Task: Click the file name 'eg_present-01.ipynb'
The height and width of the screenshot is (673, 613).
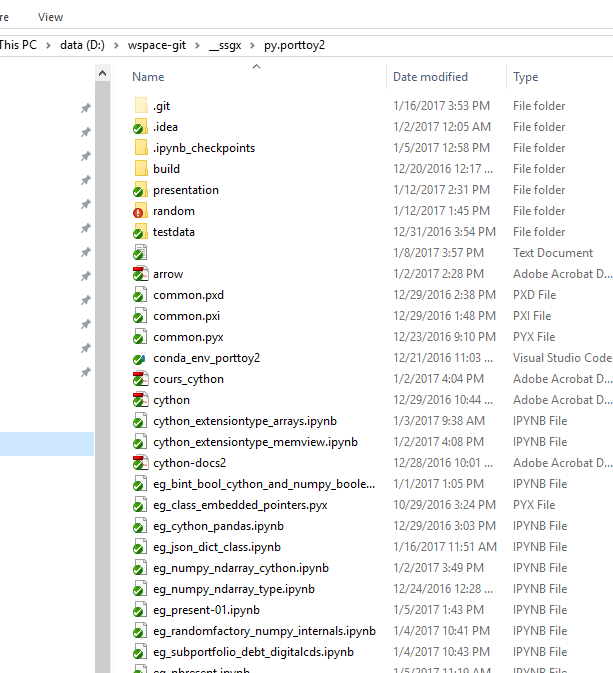Action: point(206,610)
